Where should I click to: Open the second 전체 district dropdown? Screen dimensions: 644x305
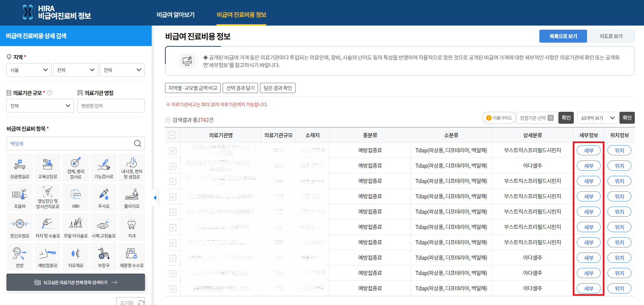(76, 70)
